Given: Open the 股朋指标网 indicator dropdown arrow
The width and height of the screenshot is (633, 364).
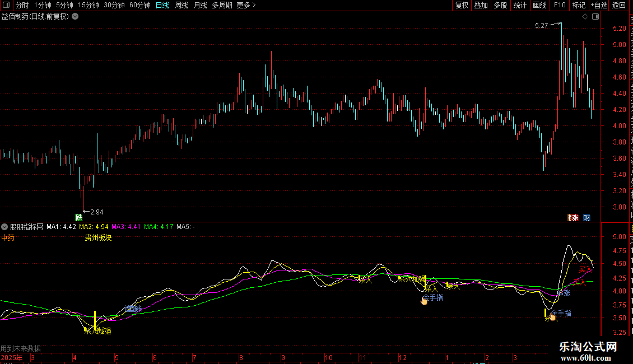Looking at the screenshot, I should pos(4,227).
